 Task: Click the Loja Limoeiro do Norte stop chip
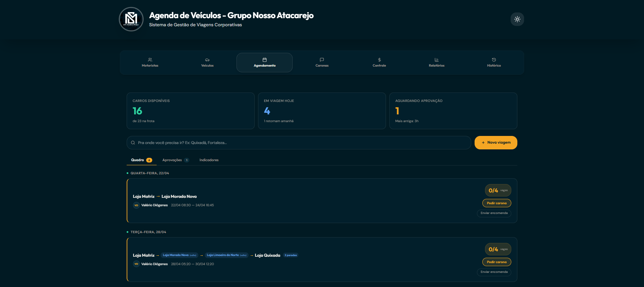tap(227, 255)
